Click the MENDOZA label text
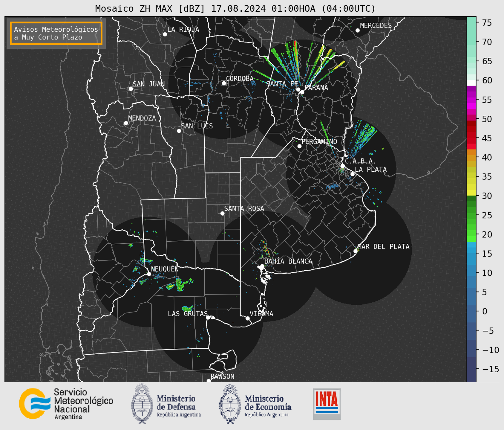504x430 pixels. click(142, 118)
